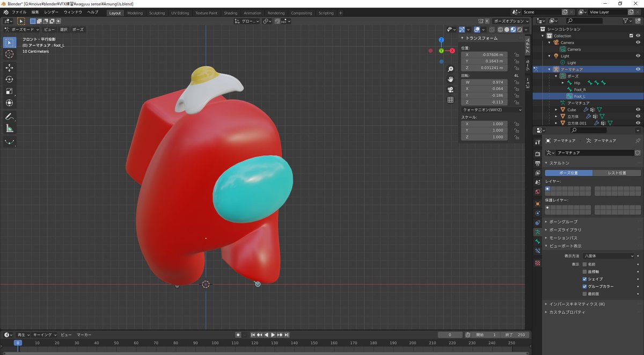Image resolution: width=644 pixels, height=355 pixels.
Task: Open the ファイル menu
Action: 19,12
